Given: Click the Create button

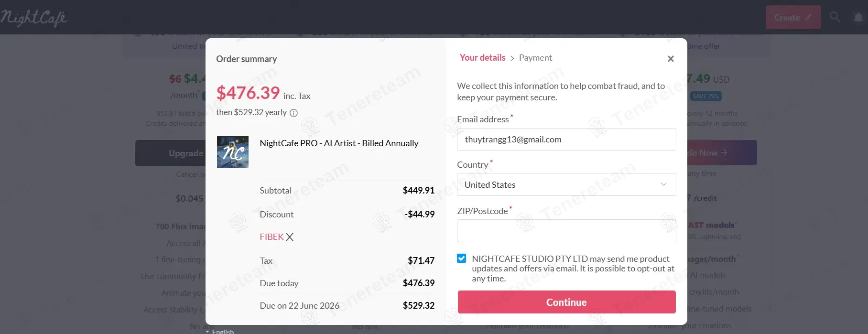Looking at the screenshot, I should point(793,18).
